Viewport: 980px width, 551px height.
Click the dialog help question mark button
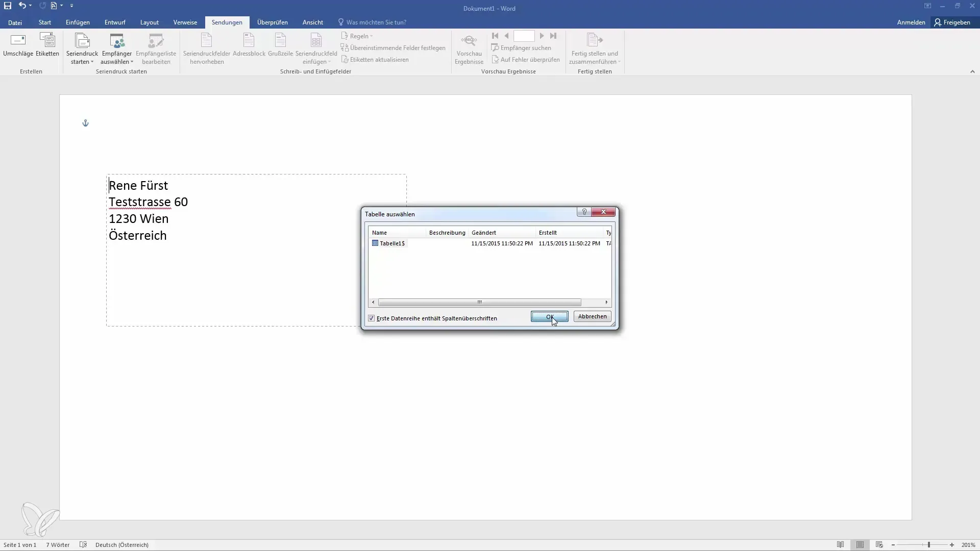[584, 212]
